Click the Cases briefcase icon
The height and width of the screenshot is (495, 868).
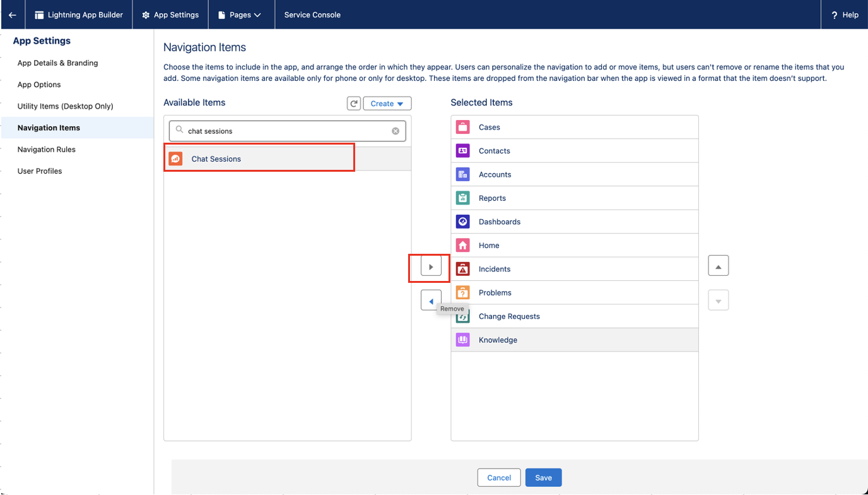463,128
